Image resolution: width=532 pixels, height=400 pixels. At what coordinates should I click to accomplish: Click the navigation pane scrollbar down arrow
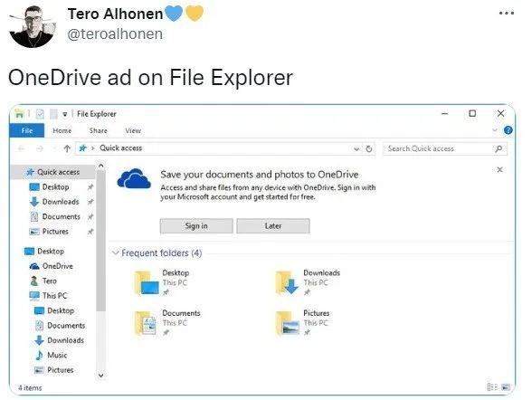pos(100,376)
